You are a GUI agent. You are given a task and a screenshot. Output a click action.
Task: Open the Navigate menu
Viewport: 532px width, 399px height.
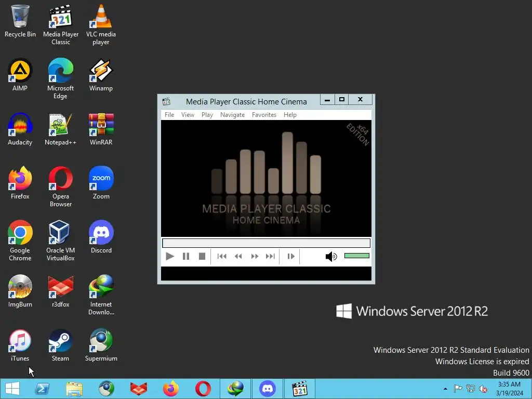pyautogui.click(x=232, y=115)
